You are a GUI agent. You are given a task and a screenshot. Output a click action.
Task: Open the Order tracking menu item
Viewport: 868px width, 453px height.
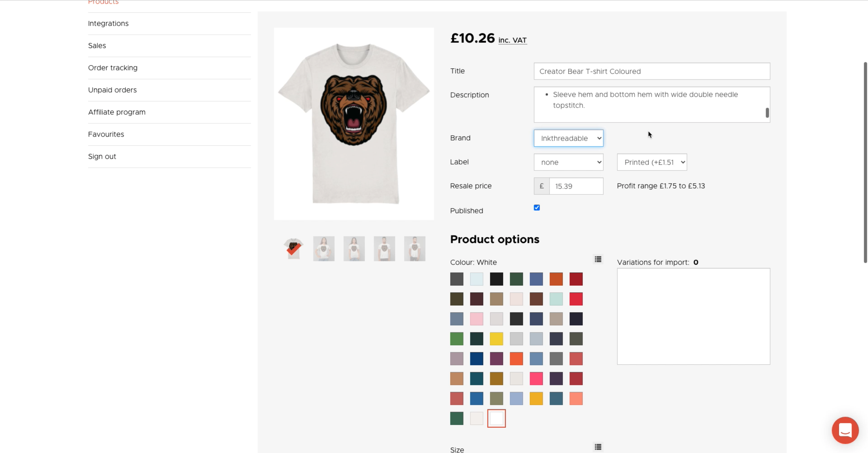tap(113, 68)
